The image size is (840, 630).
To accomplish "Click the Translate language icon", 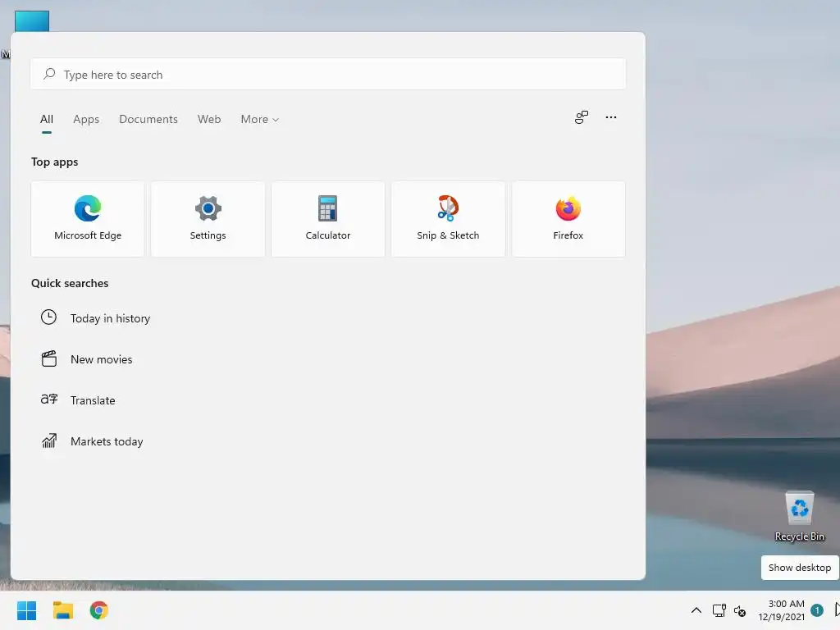I will (48, 399).
